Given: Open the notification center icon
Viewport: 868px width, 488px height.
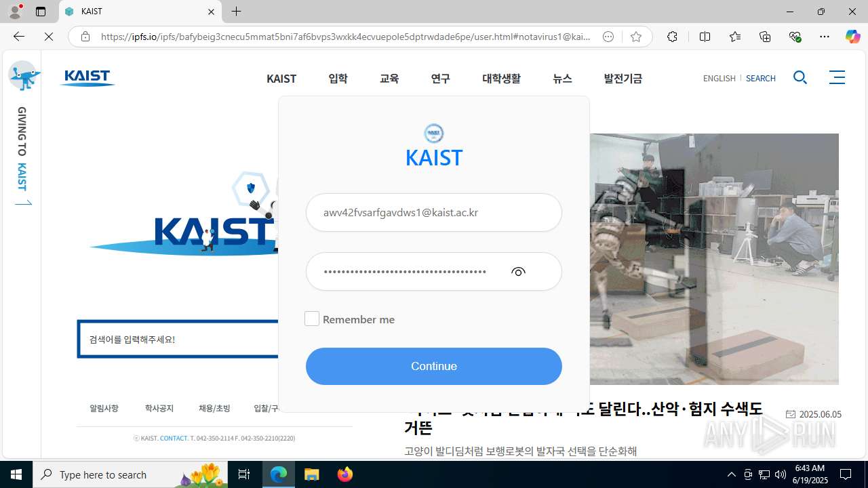Looking at the screenshot, I should [x=846, y=474].
